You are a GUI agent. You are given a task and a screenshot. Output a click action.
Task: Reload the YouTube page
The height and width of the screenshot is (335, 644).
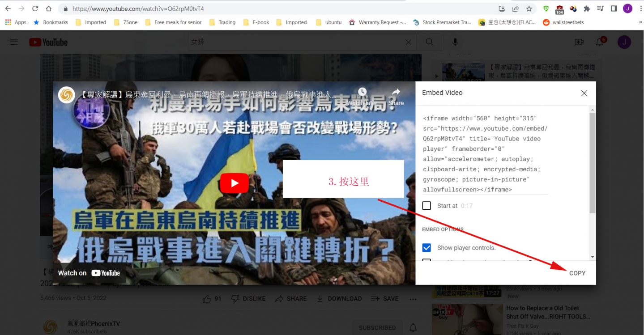35,8
